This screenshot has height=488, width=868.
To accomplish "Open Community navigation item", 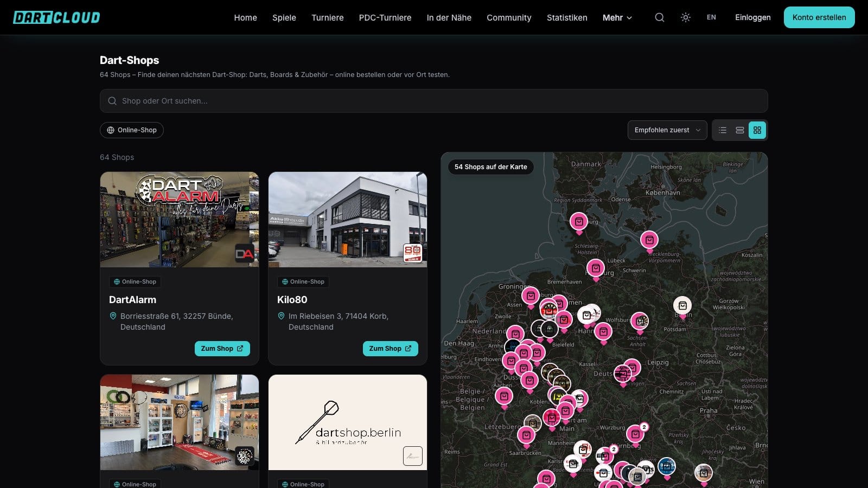I will [509, 17].
